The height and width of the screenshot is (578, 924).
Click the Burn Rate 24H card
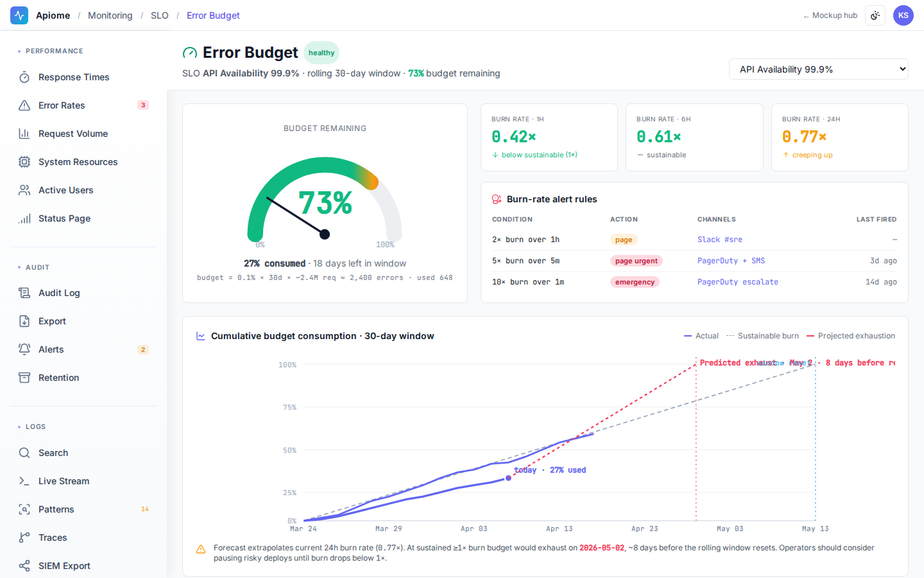(x=840, y=137)
